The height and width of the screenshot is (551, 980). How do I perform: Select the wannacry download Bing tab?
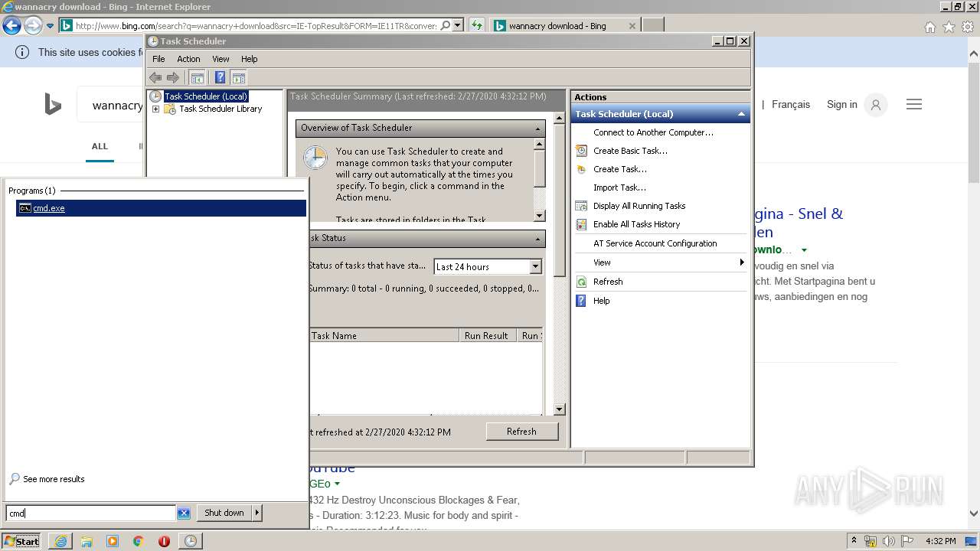click(x=565, y=25)
